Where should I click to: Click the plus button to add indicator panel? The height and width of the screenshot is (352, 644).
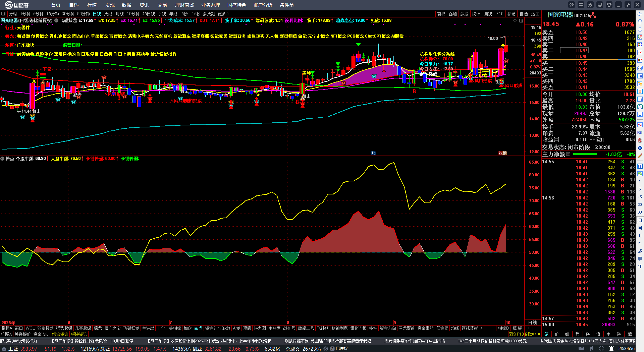coord(529,328)
